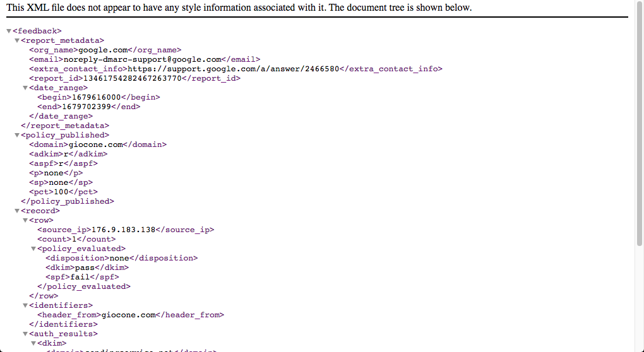Collapse the auth_results node
This screenshot has height=352, width=644.
[25, 334]
